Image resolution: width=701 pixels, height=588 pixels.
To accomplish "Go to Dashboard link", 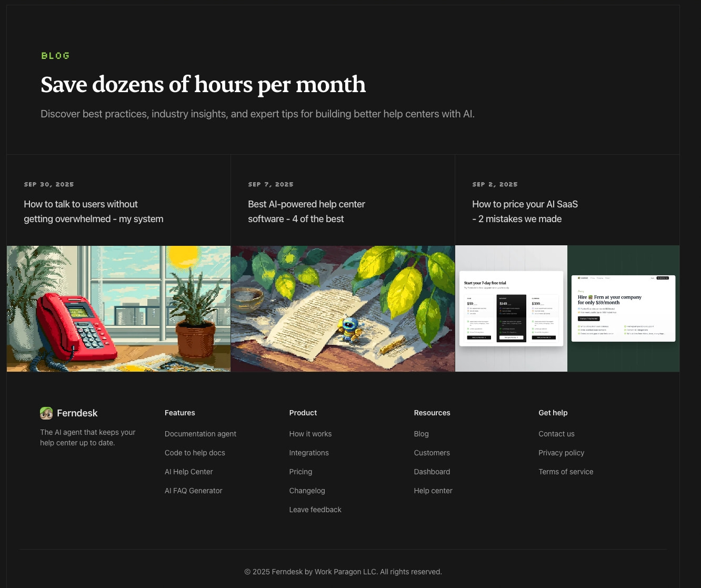I will pyautogui.click(x=432, y=472).
